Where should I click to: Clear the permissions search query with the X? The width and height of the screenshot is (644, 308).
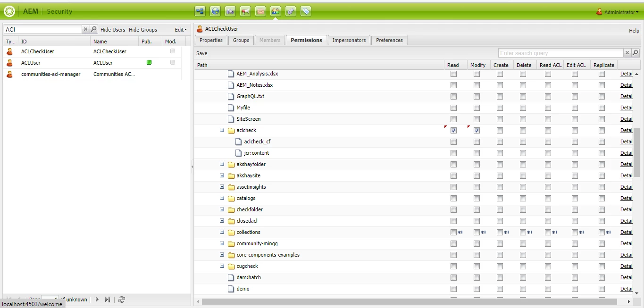point(627,53)
